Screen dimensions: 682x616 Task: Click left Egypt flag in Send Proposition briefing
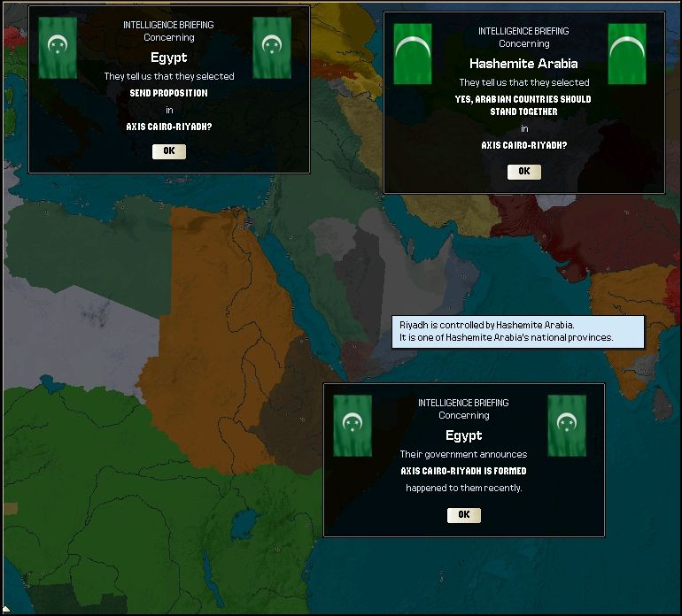(x=58, y=48)
